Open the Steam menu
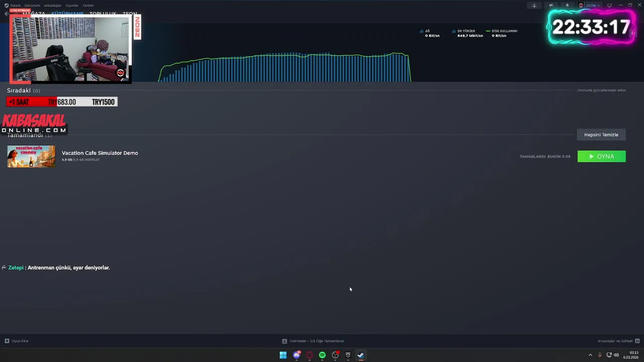Viewport: 644px width, 362px height. (15, 6)
